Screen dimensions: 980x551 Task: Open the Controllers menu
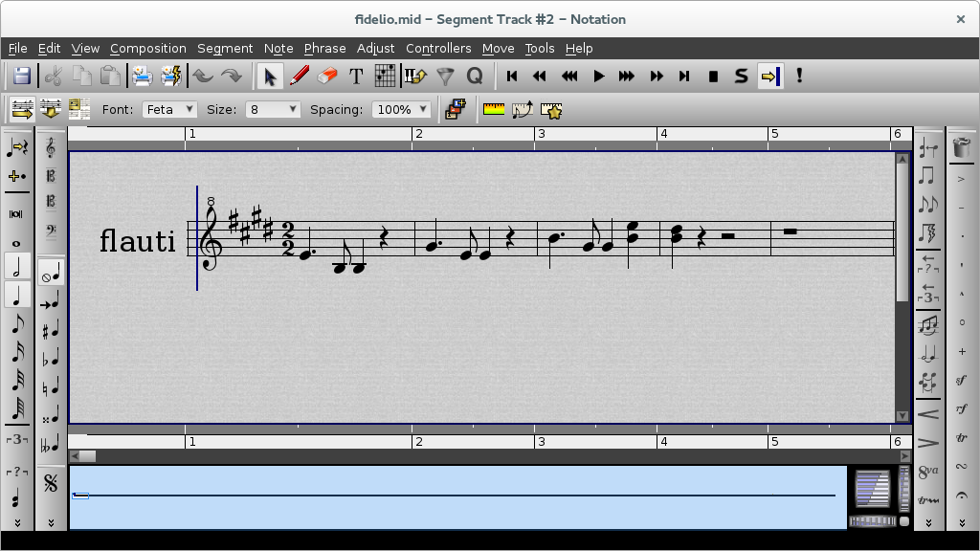coord(438,48)
